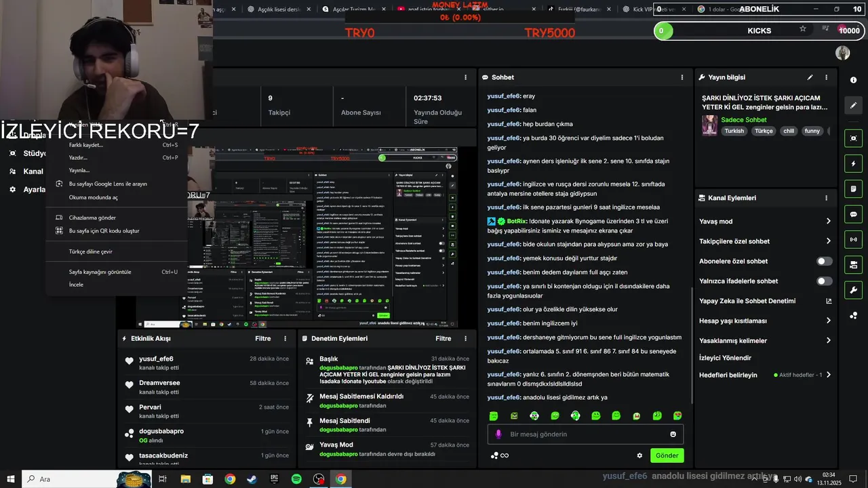The image size is (868, 488).
Task: Click the Bir mesaj gönderin input field
Action: point(585,434)
